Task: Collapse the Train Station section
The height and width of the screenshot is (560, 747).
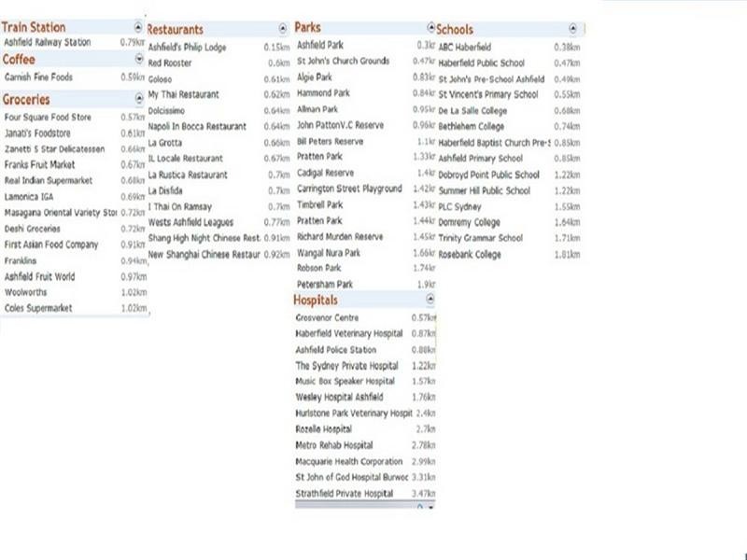Action: click(x=139, y=28)
